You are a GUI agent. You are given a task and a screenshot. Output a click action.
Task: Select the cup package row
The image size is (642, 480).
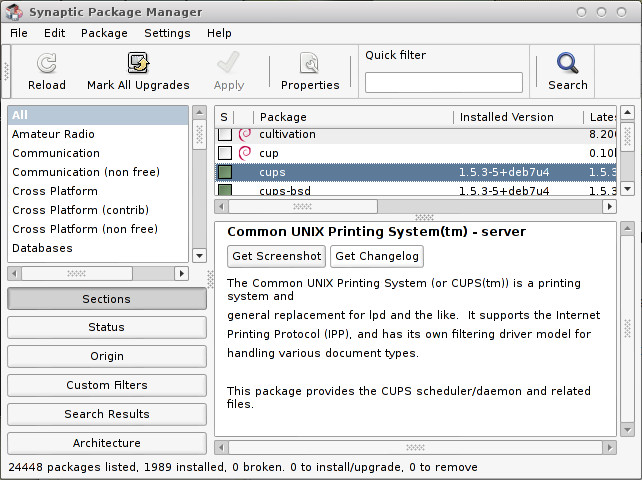coord(416,153)
